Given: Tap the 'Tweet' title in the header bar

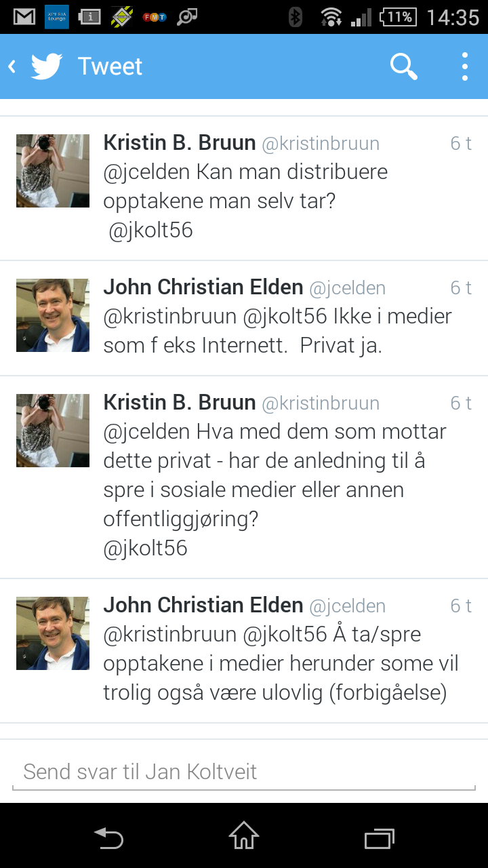Looking at the screenshot, I should pyautogui.click(x=110, y=66).
